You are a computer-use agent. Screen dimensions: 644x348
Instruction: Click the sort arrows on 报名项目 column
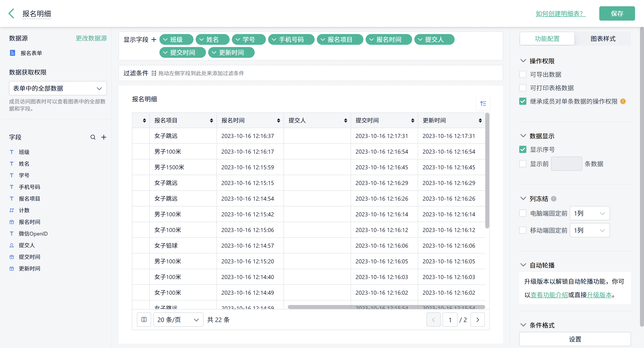212,120
